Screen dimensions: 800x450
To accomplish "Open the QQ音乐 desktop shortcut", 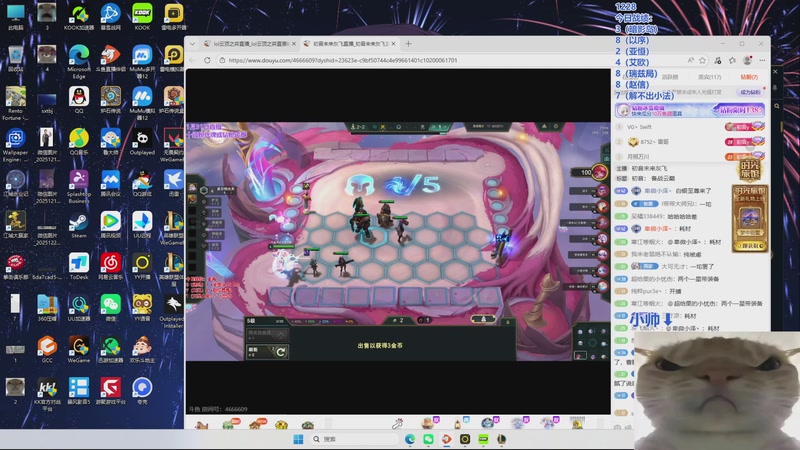I will (79, 141).
